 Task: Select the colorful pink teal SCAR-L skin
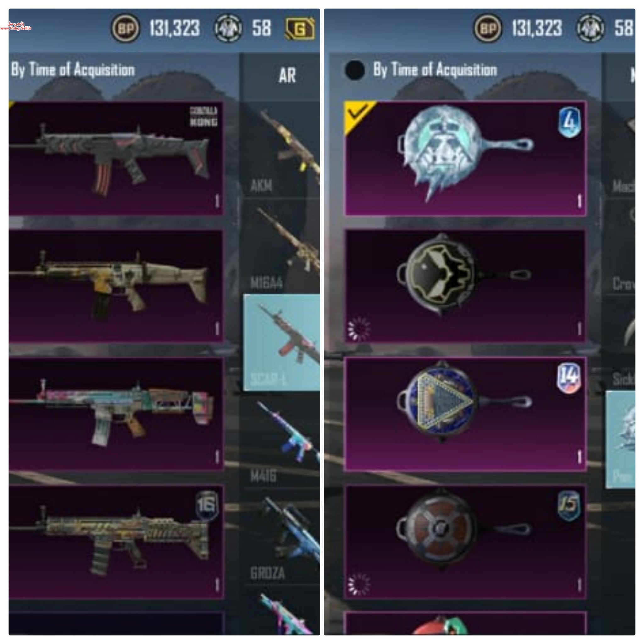tap(116, 414)
